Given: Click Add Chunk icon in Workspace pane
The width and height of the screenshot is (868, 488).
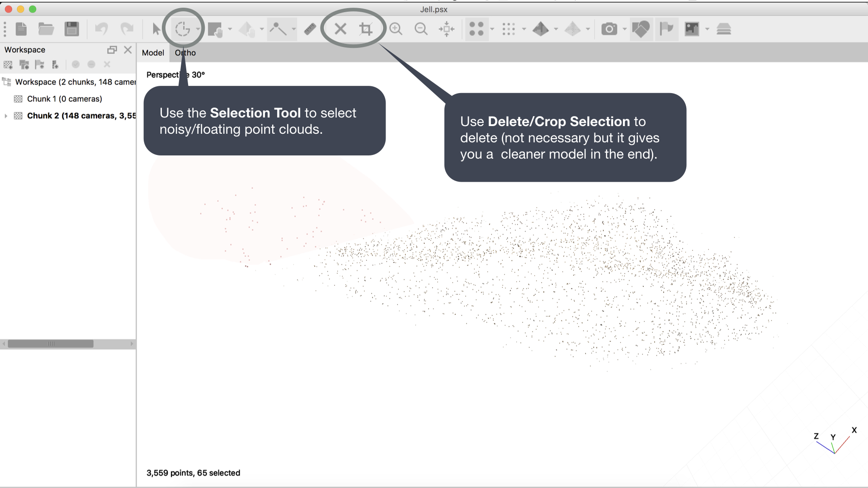Looking at the screenshot, I should (8, 65).
